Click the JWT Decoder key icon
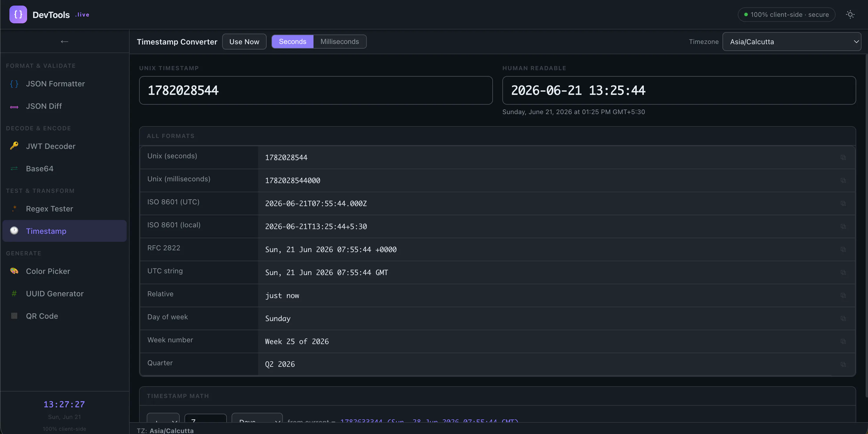 click(14, 146)
